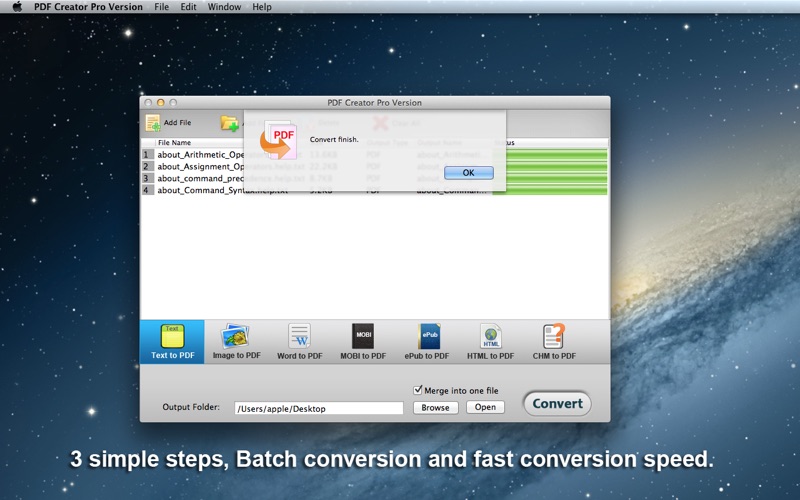The height and width of the screenshot is (500, 800).
Task: Open the Edit menu
Action: 188,7
